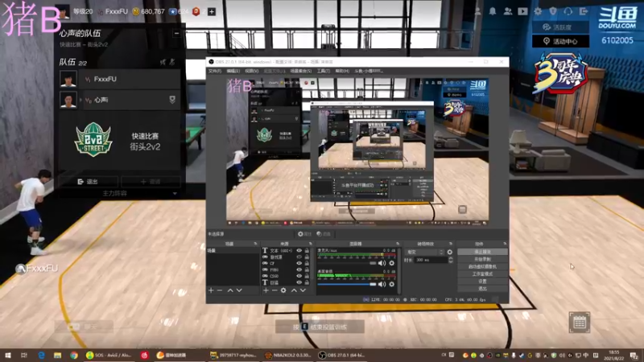Open source properties gear in sources toolbar

click(283, 290)
